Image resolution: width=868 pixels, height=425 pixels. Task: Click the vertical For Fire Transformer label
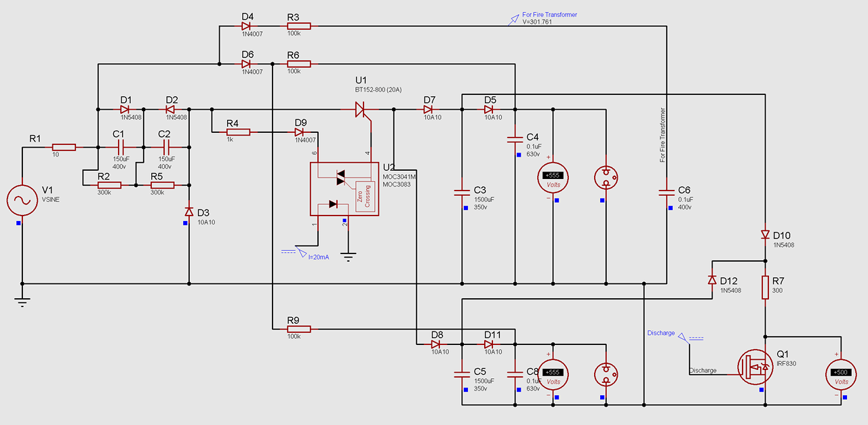(x=663, y=135)
